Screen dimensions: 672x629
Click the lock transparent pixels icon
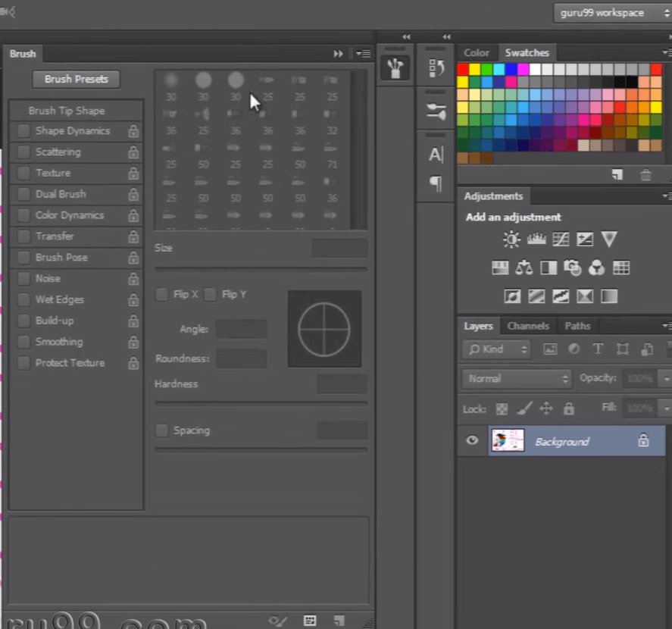click(502, 409)
